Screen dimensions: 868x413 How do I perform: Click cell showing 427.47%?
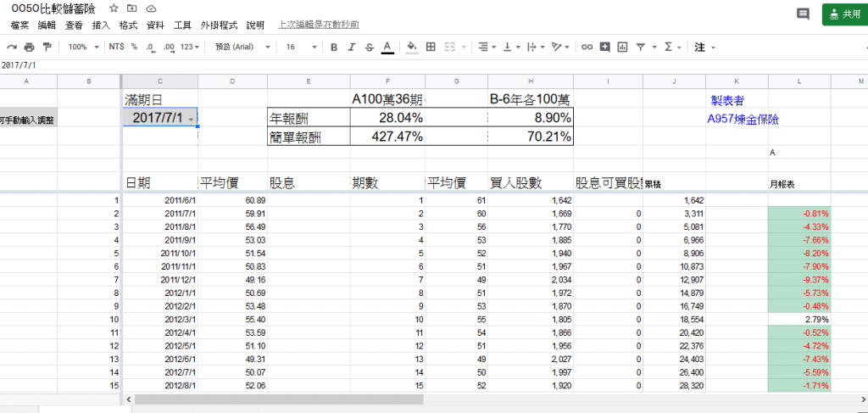coord(387,137)
